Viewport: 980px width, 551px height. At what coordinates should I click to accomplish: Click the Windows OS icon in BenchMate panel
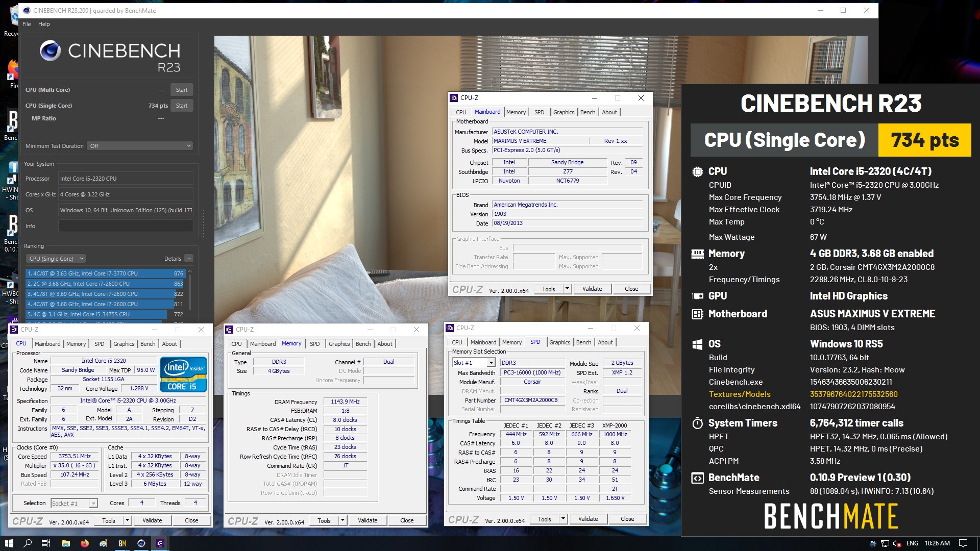click(x=697, y=344)
